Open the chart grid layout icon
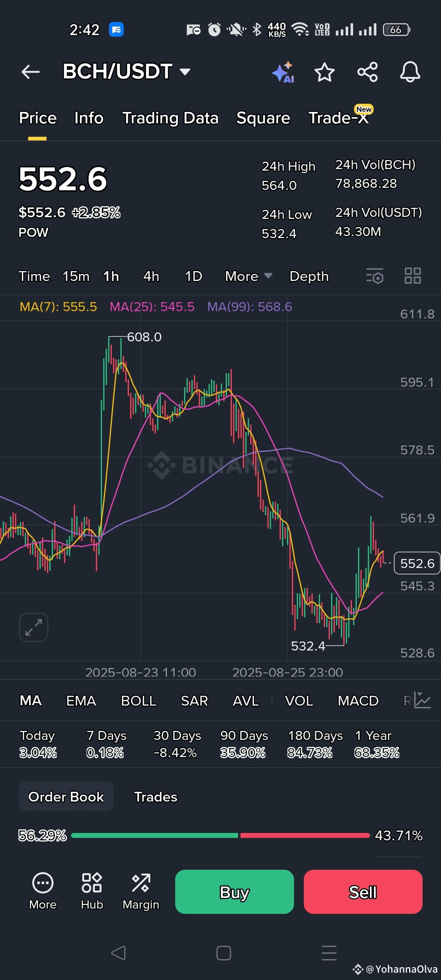This screenshot has width=441, height=980. coord(413,276)
